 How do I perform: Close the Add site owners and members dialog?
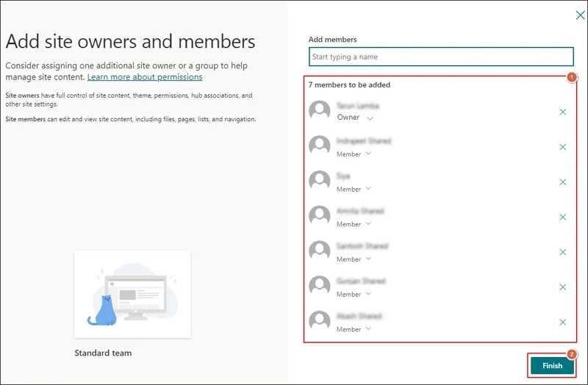pos(580,15)
